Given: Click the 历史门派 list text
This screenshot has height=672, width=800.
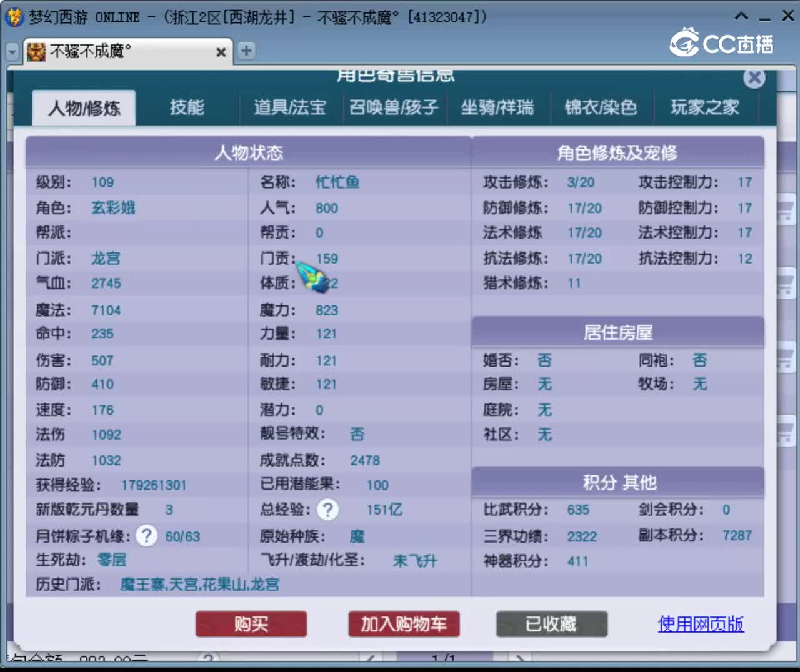Looking at the screenshot, I should pyautogui.click(x=200, y=585).
